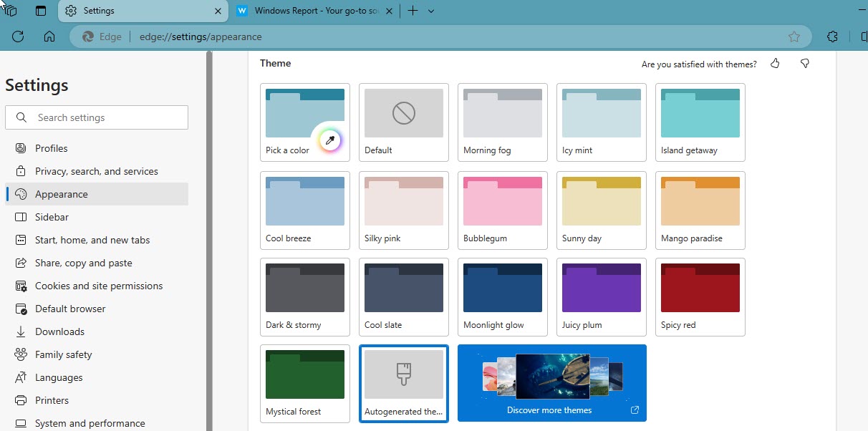This screenshot has width=868, height=431.
Task: Open the Pick a color eyedropper
Action: point(329,140)
